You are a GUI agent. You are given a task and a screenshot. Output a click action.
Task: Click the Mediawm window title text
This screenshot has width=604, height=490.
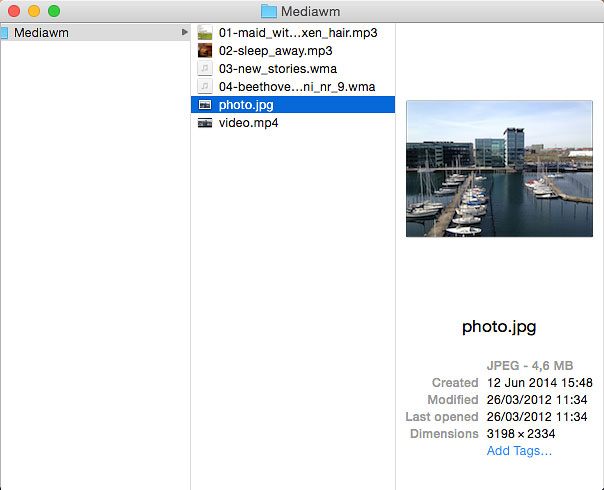pyautogui.click(x=310, y=12)
